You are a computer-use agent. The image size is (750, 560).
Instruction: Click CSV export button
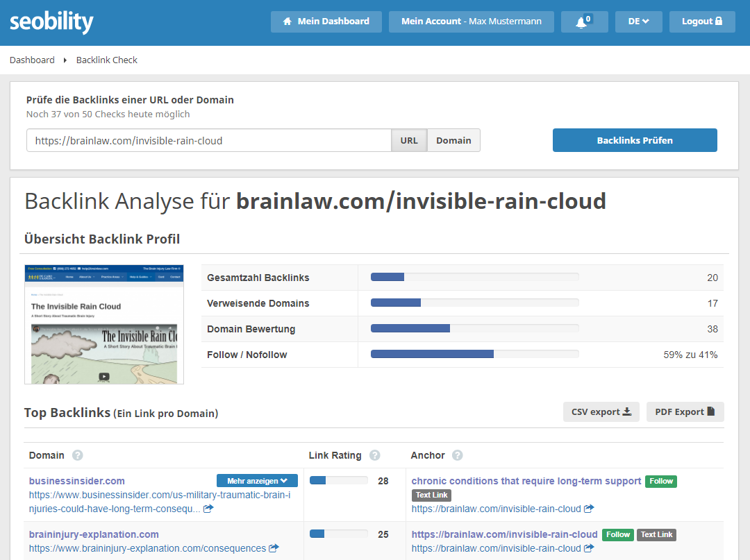pos(601,412)
